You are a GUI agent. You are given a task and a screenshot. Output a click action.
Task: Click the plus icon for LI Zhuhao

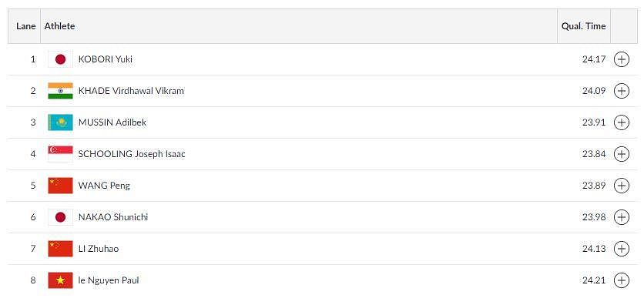coord(621,249)
